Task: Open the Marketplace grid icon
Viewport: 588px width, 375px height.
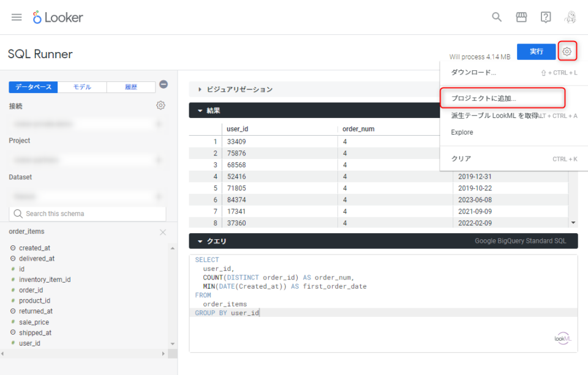Action: coord(521,17)
